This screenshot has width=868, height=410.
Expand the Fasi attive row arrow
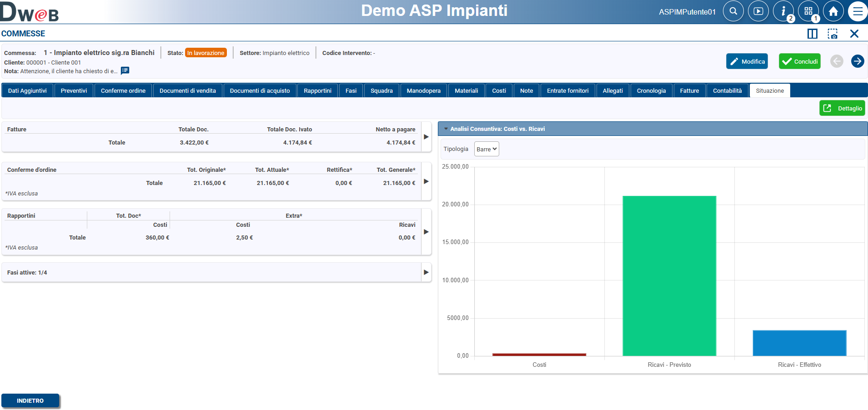(426, 272)
